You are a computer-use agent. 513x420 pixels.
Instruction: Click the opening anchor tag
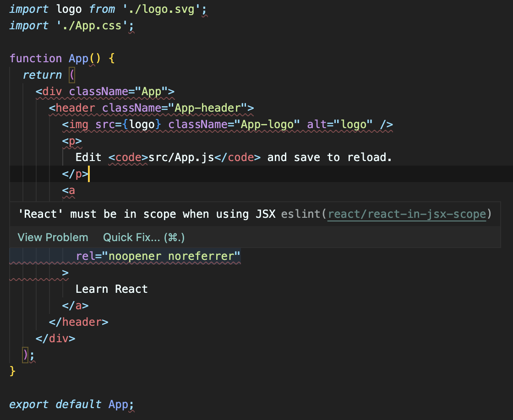coord(68,190)
